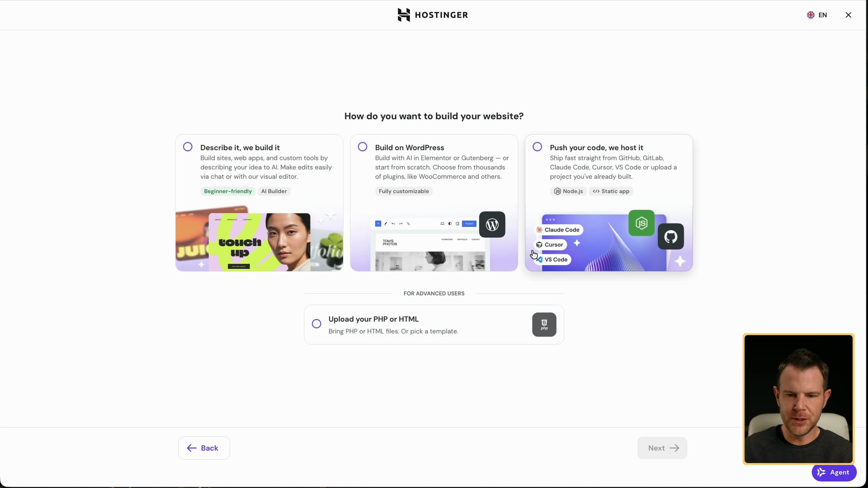Viewport: 868px width, 488px height.
Task: Click the webcam video overlay
Action: [799, 399]
